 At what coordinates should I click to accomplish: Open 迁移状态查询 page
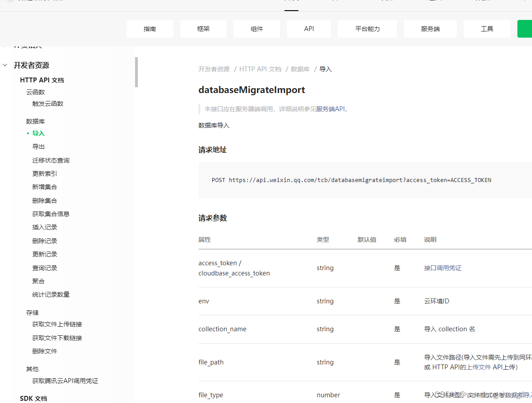tap(51, 160)
